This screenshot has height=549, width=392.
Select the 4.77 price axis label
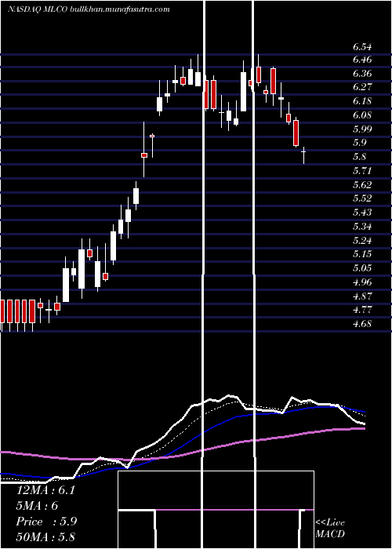(362, 310)
